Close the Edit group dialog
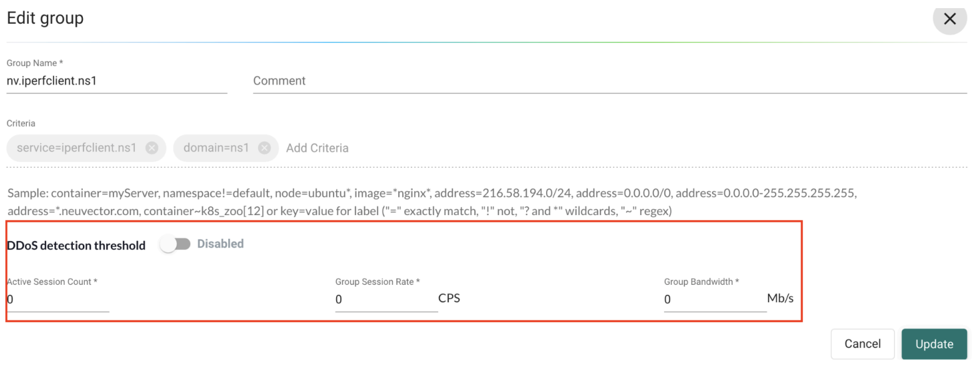Viewport: 980px width, 379px height. [949, 19]
